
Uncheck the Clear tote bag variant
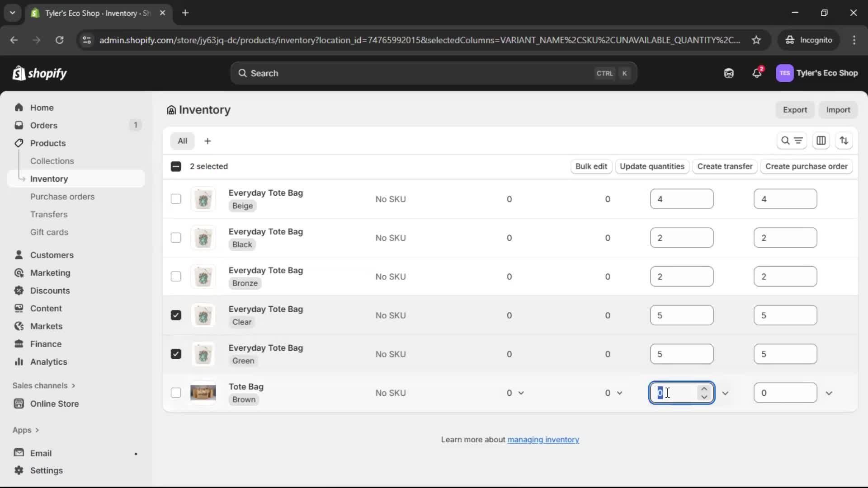point(176,315)
